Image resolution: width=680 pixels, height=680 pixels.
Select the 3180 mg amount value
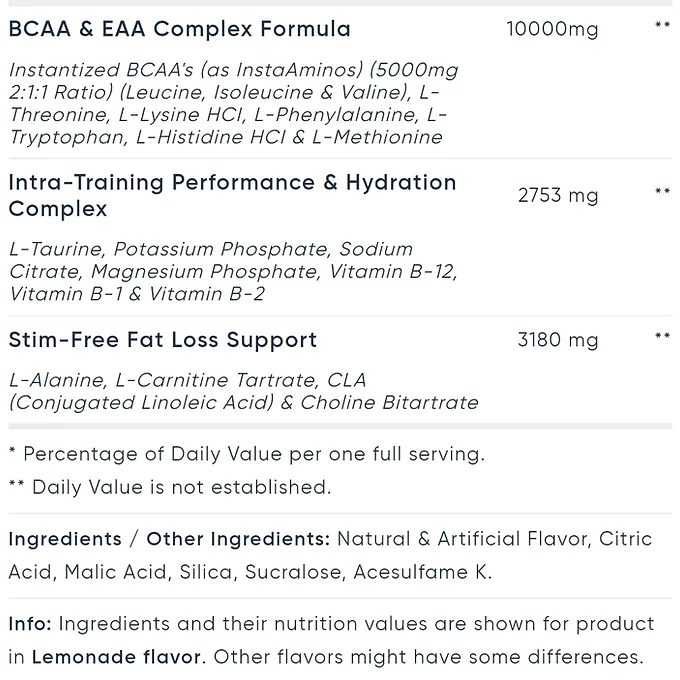point(558,340)
